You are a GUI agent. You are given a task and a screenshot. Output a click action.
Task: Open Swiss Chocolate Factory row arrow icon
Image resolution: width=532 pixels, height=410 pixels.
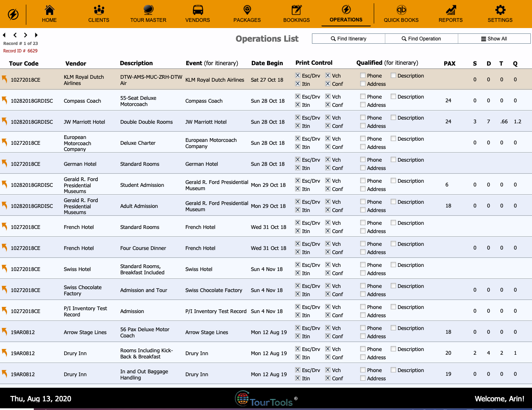[5, 290]
